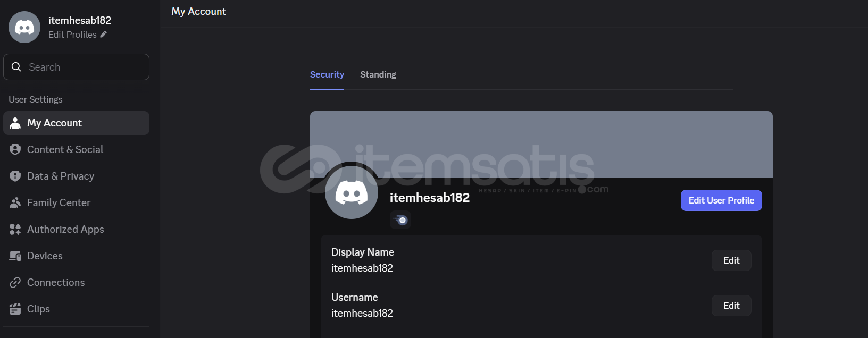Click the Devices icon in the sidebar

point(15,256)
